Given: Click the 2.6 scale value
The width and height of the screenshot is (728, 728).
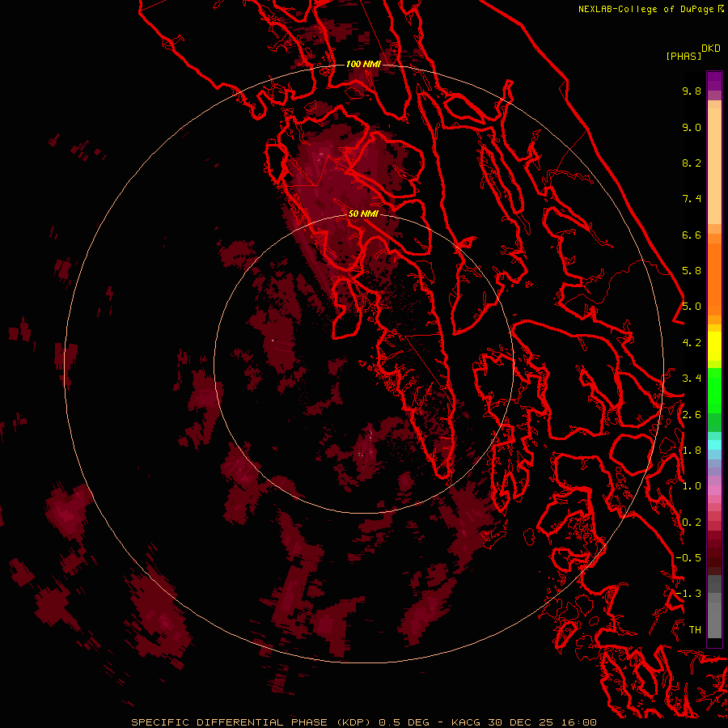Looking at the screenshot, I should click(692, 415).
